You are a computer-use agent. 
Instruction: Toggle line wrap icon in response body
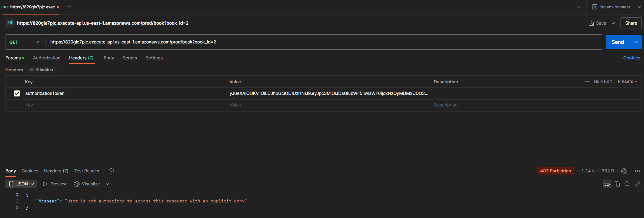607,184
